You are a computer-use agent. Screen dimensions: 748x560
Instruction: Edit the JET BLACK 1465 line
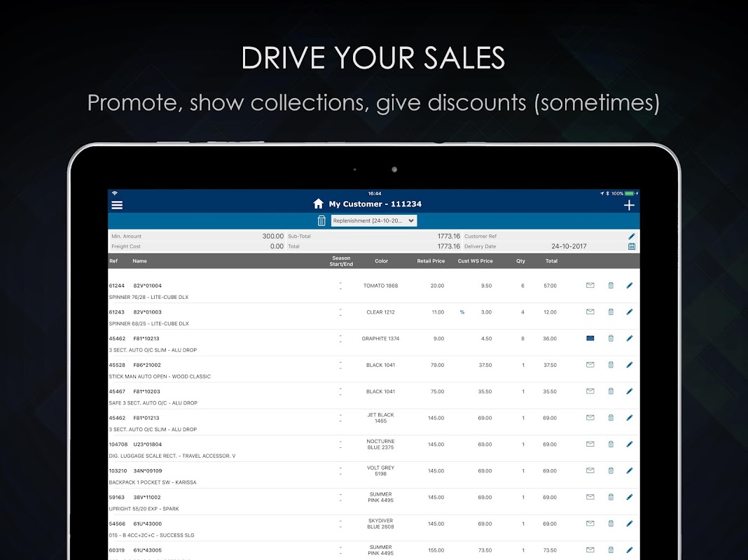(629, 417)
